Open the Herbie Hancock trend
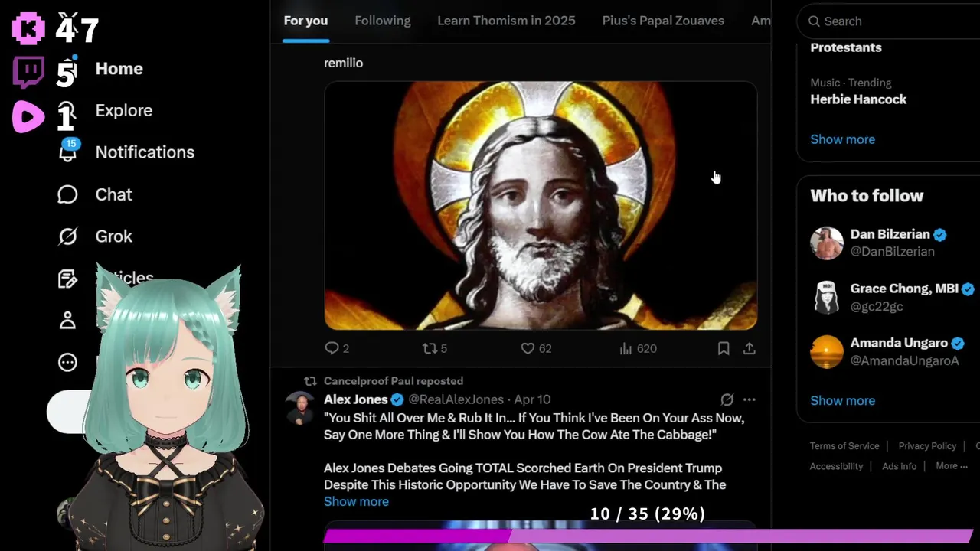This screenshot has width=980, height=551. pyautogui.click(x=858, y=99)
